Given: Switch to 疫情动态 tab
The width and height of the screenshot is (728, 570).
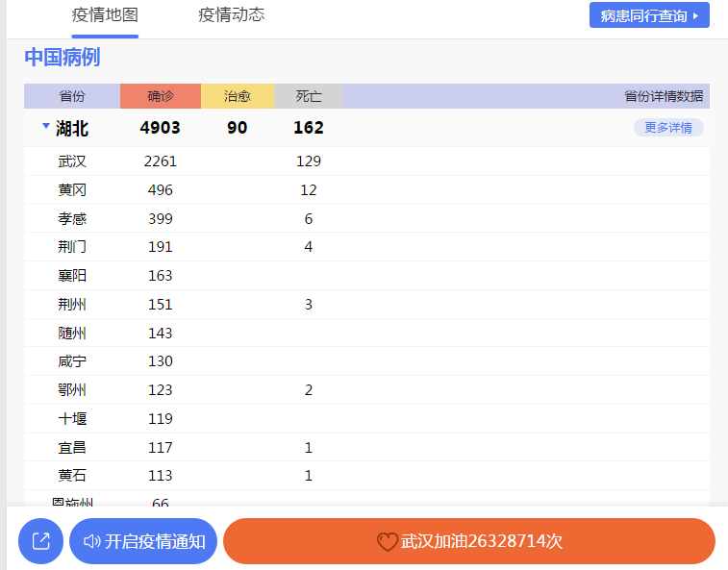Looking at the screenshot, I should (231, 15).
